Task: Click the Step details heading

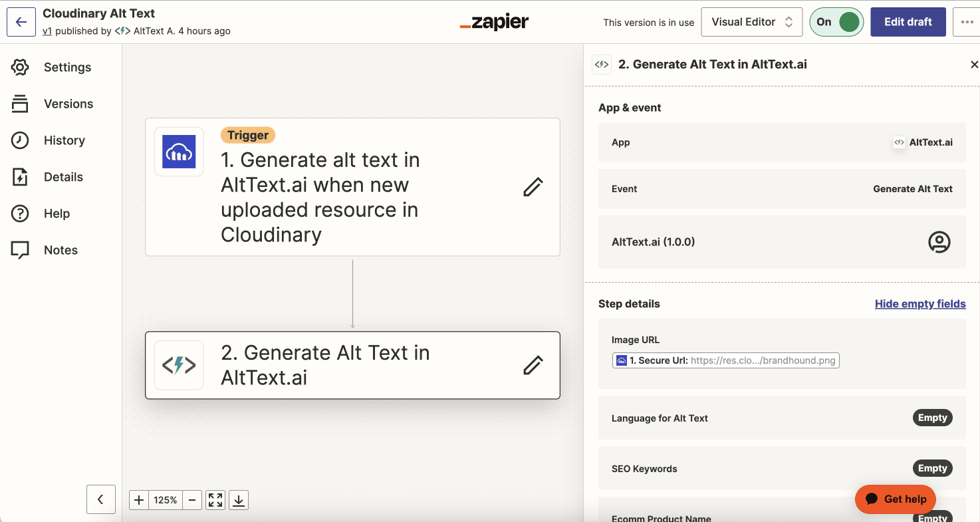Action: (629, 304)
